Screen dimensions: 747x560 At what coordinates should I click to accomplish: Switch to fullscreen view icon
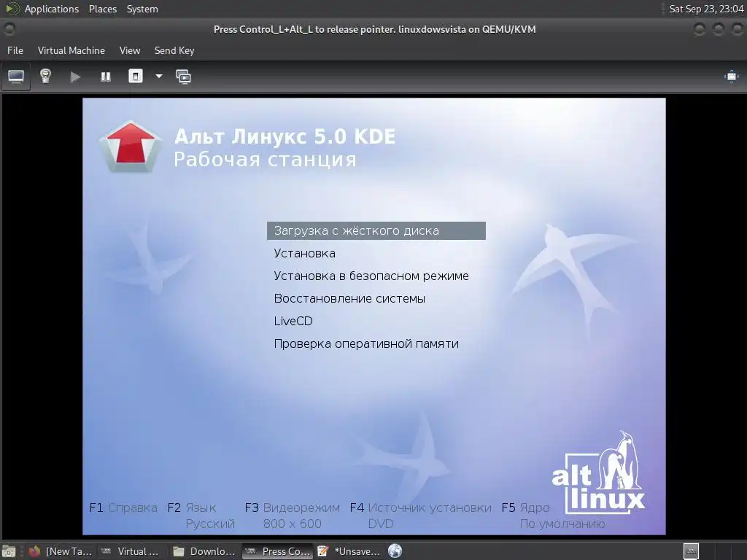click(731, 77)
